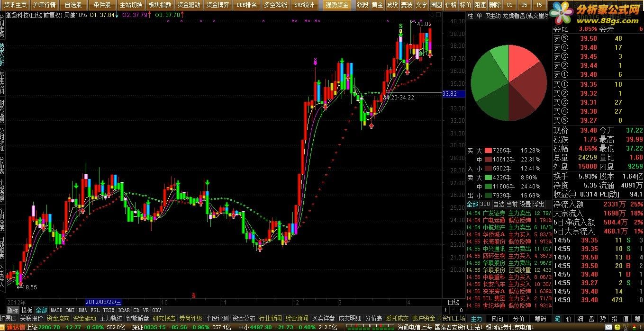The height and width of the screenshot is (331, 644).
Task: Select the 指标 tab below chart
Action: 12,310
